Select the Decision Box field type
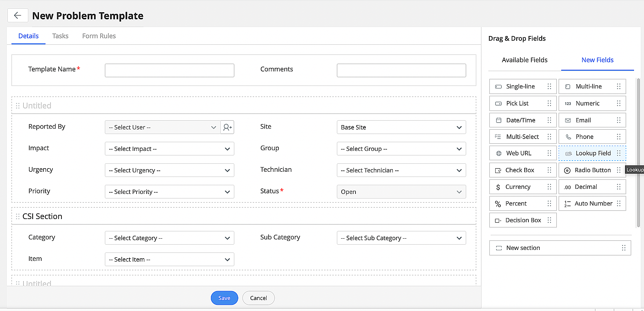 coord(523,220)
